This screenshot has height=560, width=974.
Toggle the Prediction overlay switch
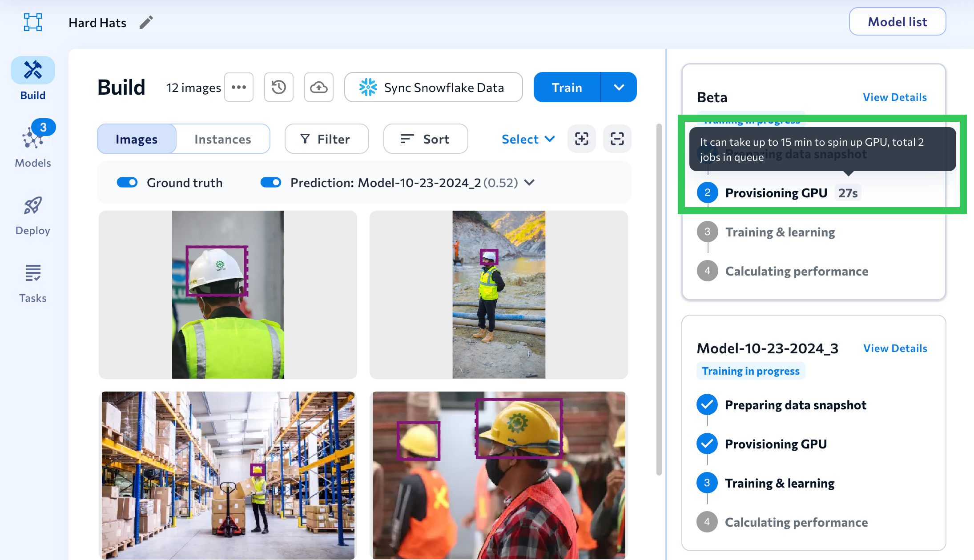271,183
